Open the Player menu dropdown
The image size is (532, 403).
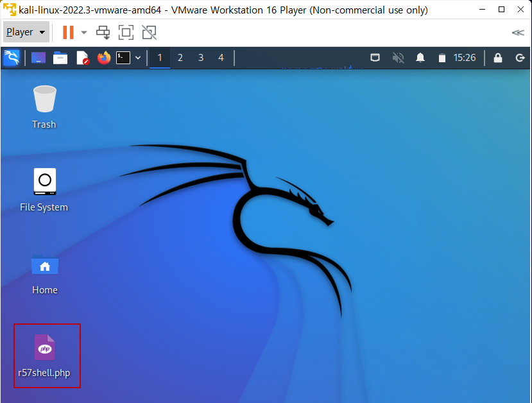pos(26,32)
